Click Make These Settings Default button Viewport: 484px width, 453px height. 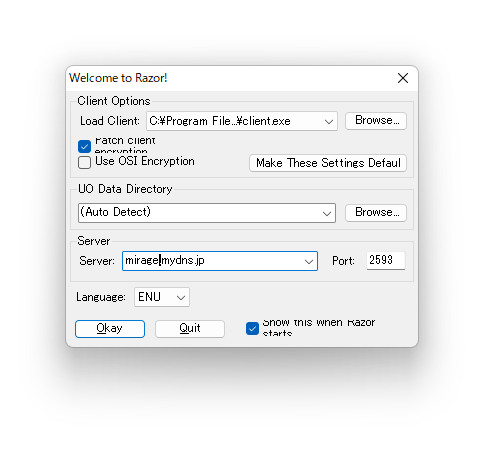pyautogui.click(x=328, y=163)
